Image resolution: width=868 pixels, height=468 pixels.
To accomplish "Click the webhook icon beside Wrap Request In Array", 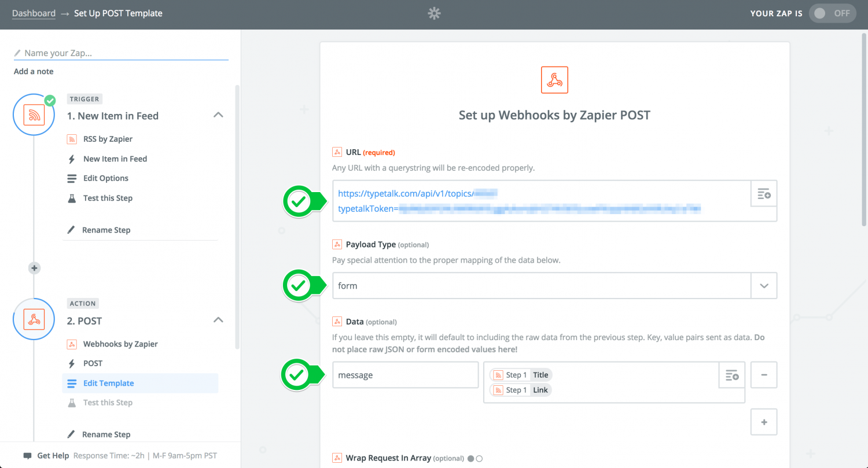I will tap(337, 458).
